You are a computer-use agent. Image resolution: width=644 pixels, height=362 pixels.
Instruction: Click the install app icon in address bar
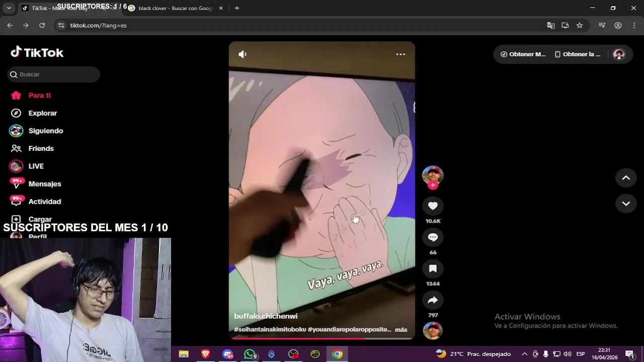coord(565,25)
